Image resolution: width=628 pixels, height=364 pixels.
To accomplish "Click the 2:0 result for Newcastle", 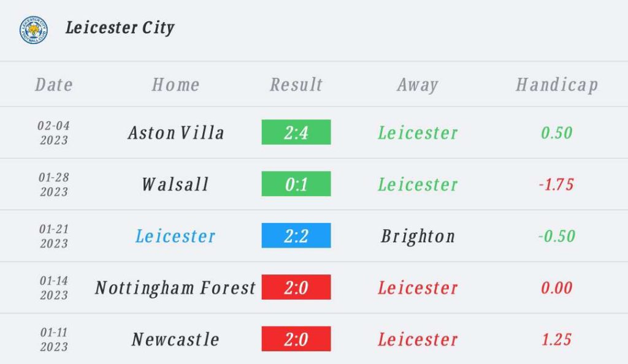I will pyautogui.click(x=296, y=339).
